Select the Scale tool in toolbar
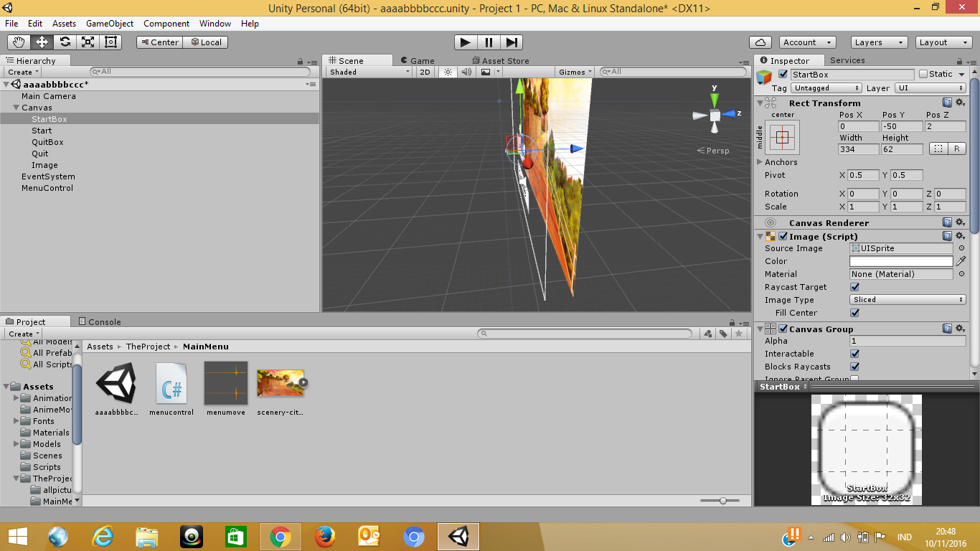The height and width of the screenshot is (551, 980). tap(88, 42)
